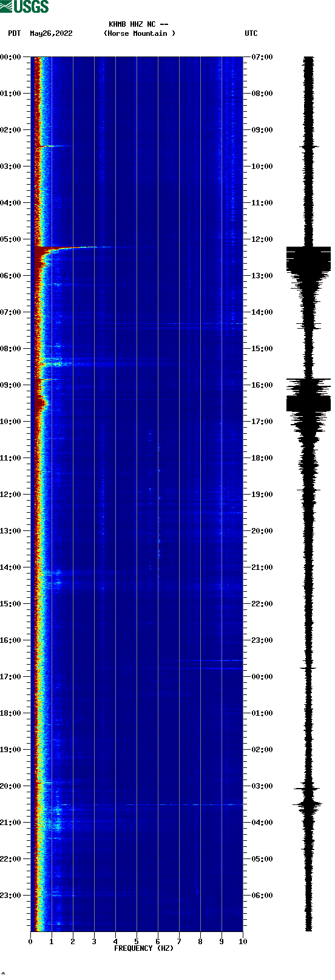Click the USGS logo
This screenshot has width=335, height=980.
coord(24,7)
